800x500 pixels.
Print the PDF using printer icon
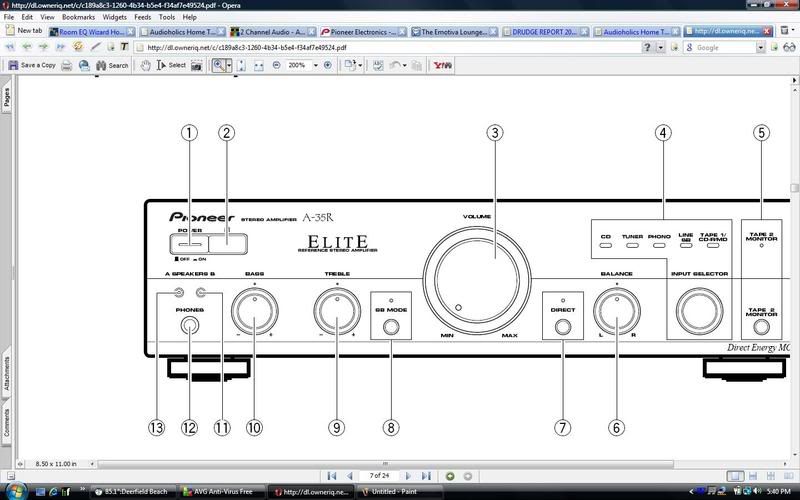click(66, 65)
